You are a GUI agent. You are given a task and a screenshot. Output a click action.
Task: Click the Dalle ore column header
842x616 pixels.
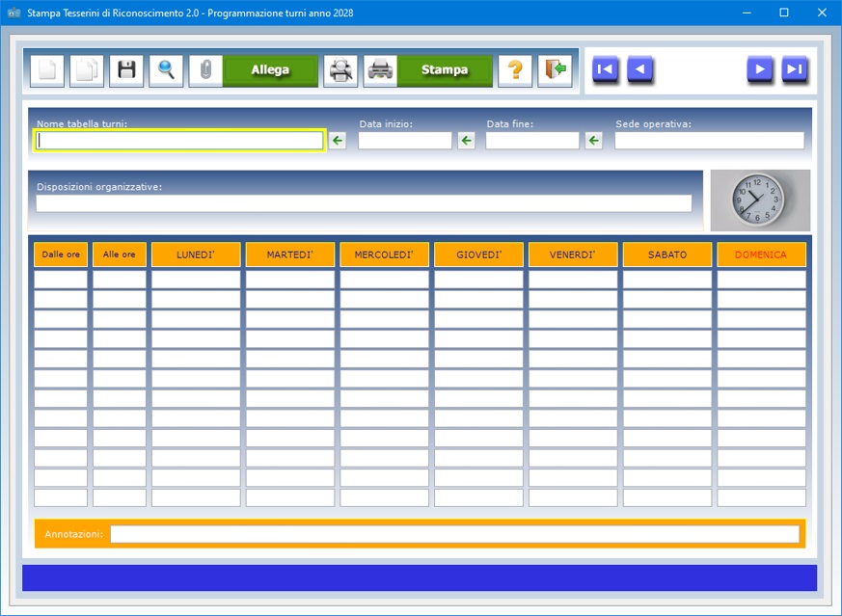[61, 254]
